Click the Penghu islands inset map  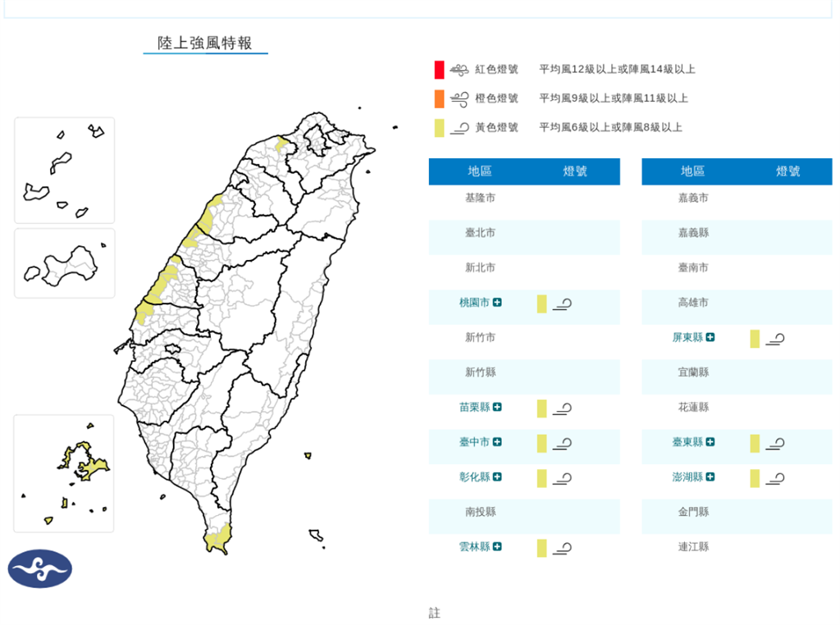(x=64, y=473)
